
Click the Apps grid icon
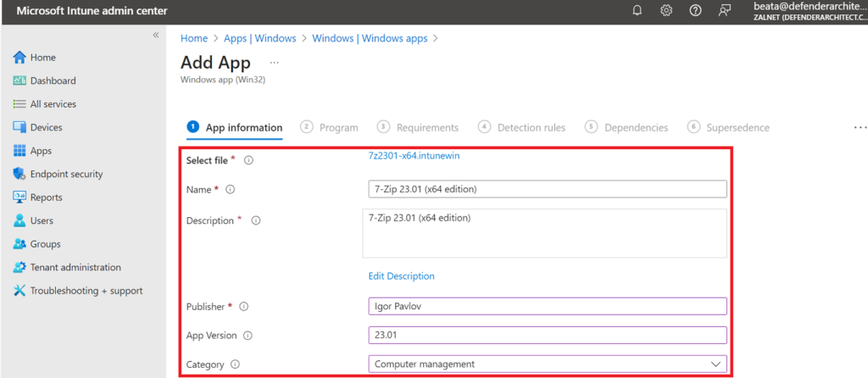pos(20,151)
